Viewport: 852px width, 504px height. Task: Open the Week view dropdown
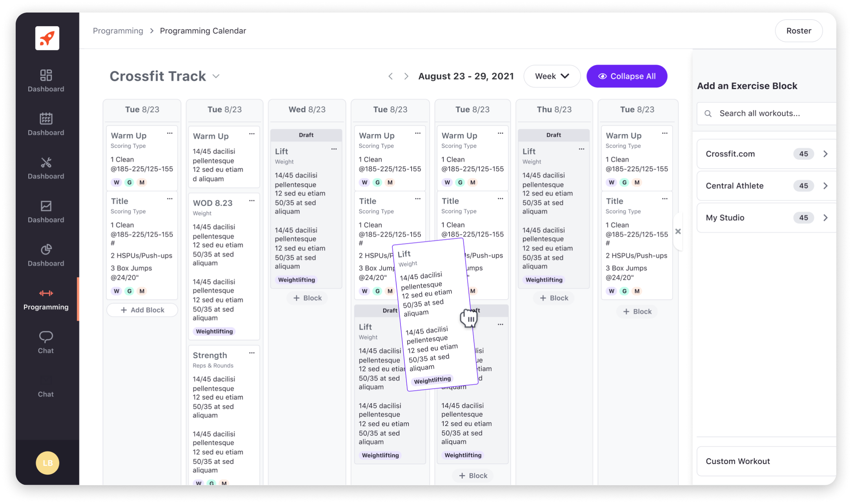pos(552,76)
